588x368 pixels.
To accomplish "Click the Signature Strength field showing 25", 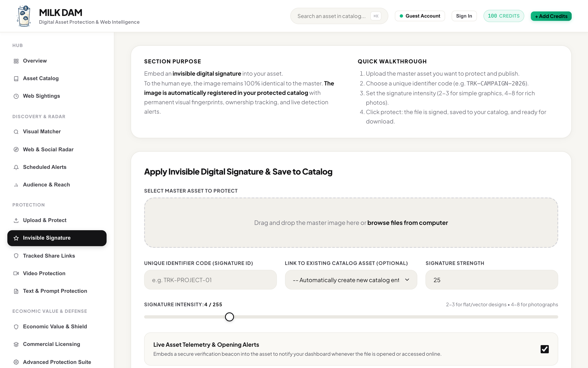I will (492, 280).
